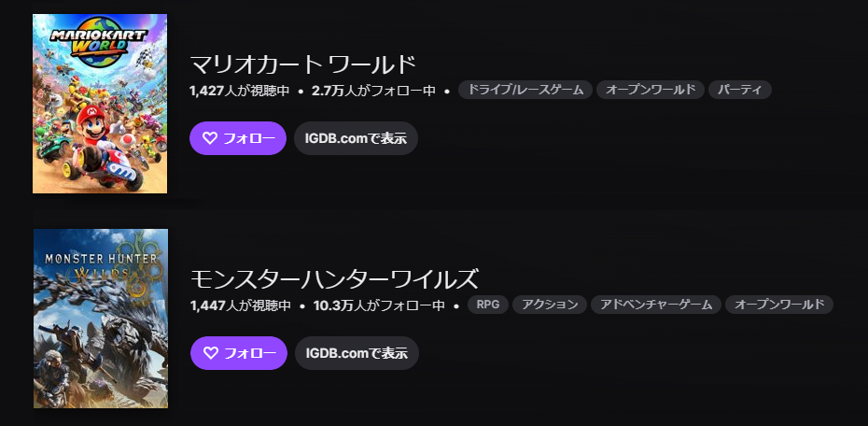Click the 10.3万人がフォロー中 follower count
Screen dimensions: 868x426
click(x=379, y=305)
